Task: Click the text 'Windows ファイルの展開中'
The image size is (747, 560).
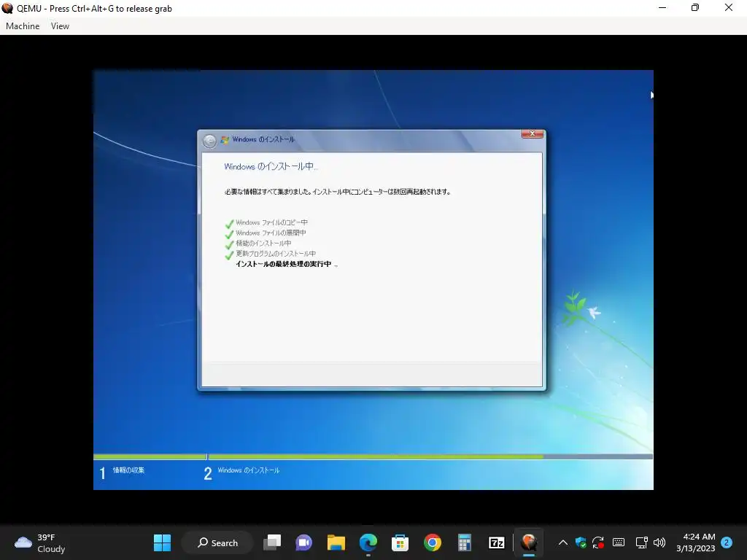Action: [271, 233]
